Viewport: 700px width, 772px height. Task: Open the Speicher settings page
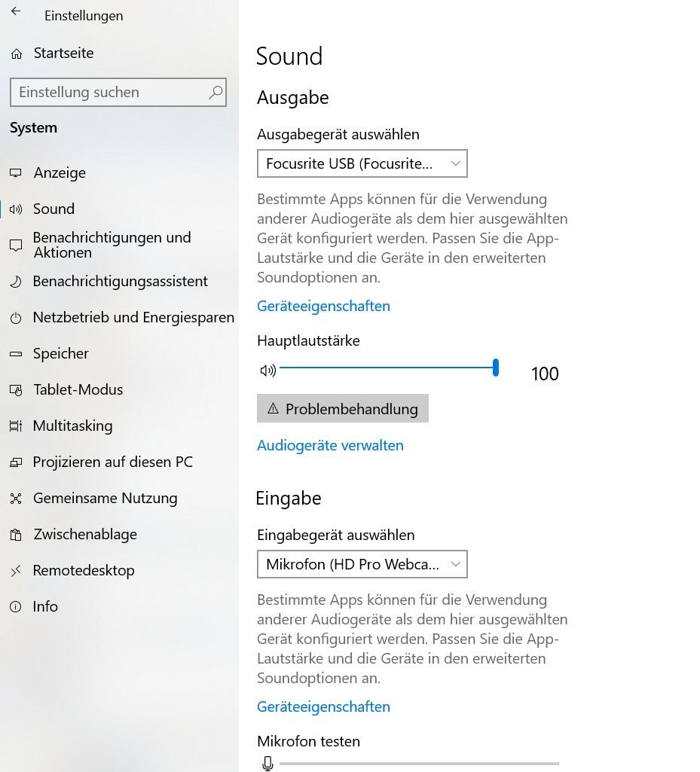(x=60, y=354)
